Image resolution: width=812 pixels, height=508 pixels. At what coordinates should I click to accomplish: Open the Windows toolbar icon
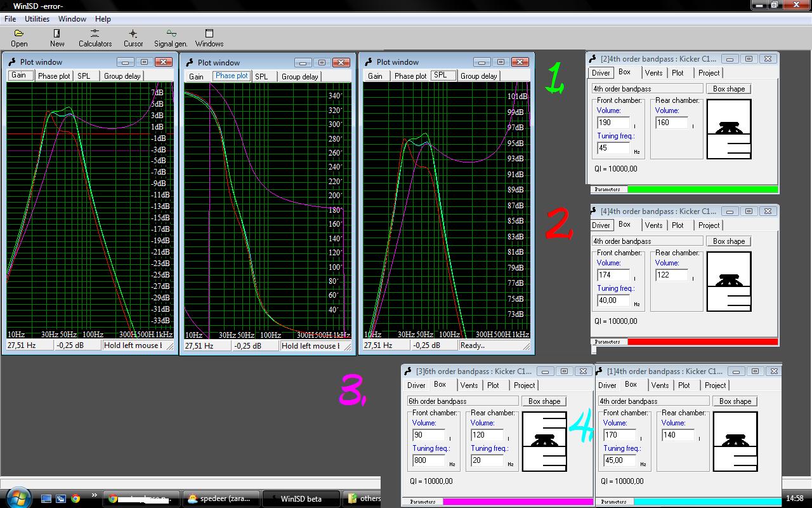coord(209,37)
